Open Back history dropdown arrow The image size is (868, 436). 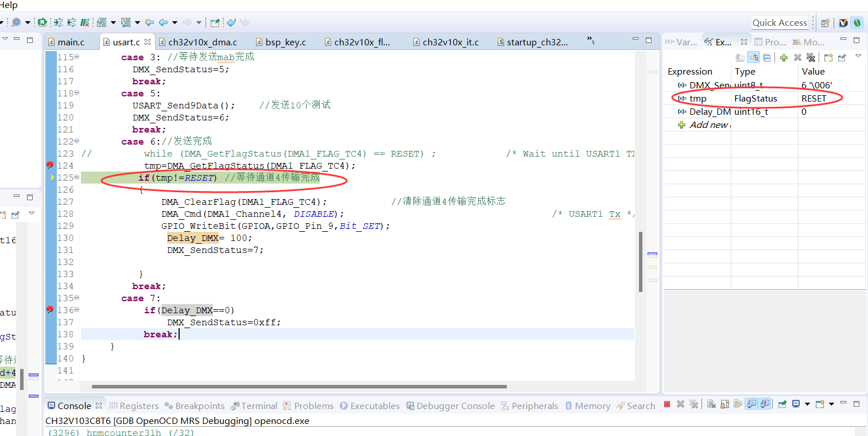(174, 23)
